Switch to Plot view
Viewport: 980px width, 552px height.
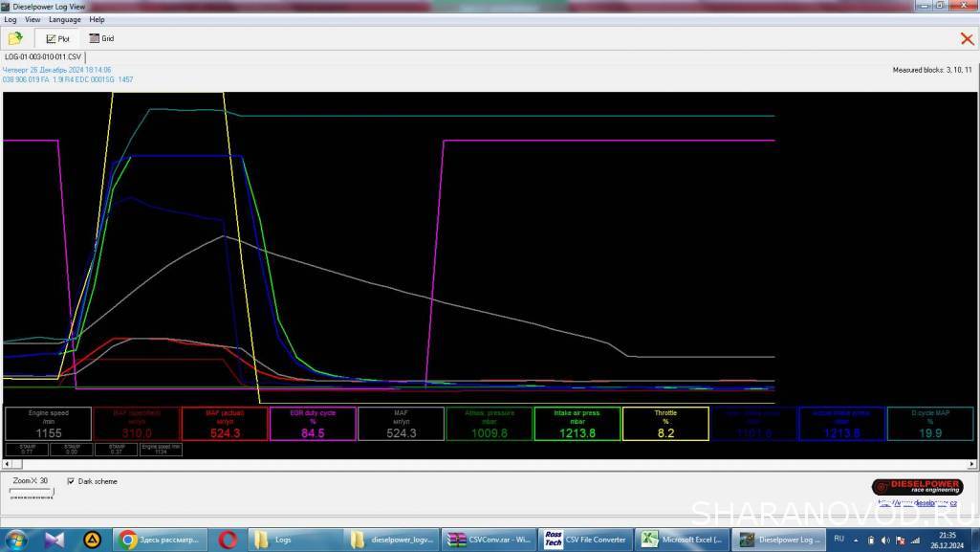[58, 38]
